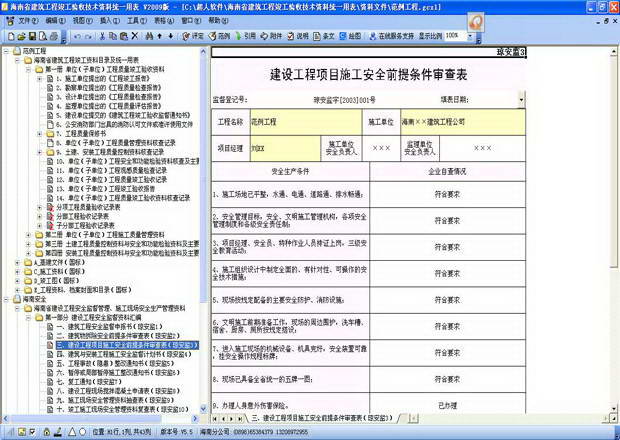
Task: Click the 范例 toolbar button
Action: click(x=219, y=36)
